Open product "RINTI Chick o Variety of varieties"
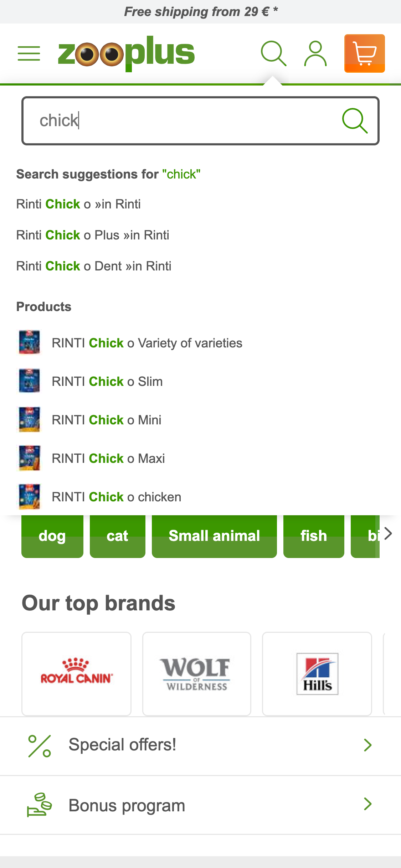Screen dimensions: 401x868 pyautogui.click(x=147, y=343)
